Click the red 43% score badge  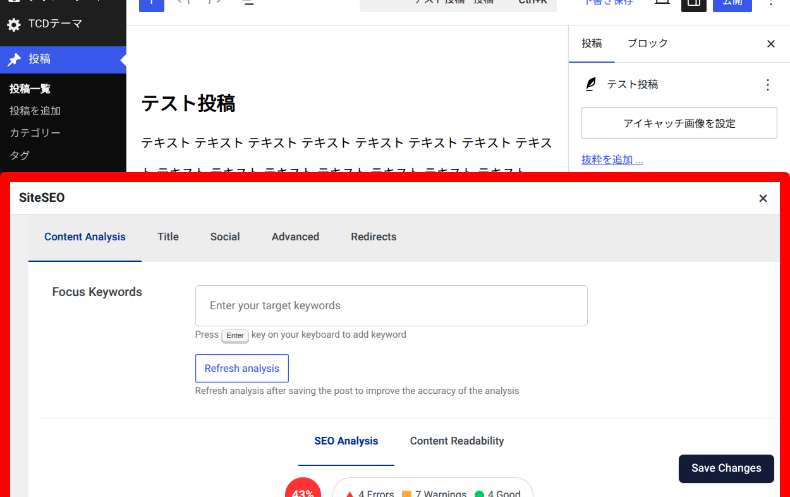(303, 489)
